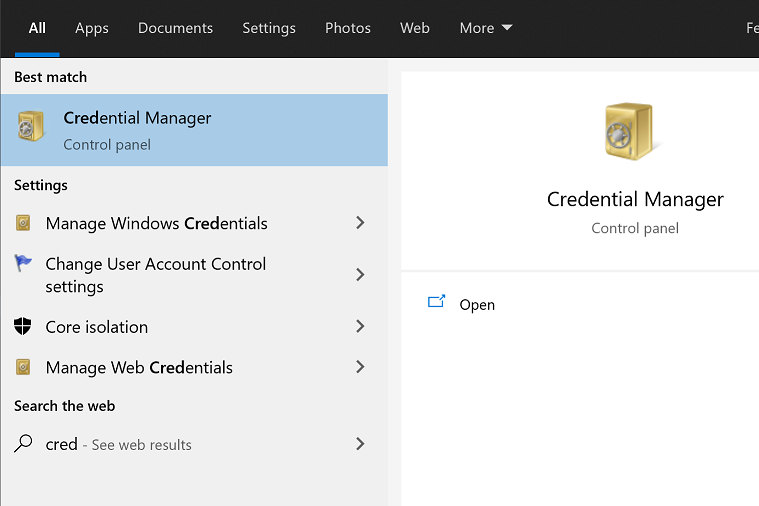
Task: Click the Credential Manager title in preview pane
Action: click(635, 199)
